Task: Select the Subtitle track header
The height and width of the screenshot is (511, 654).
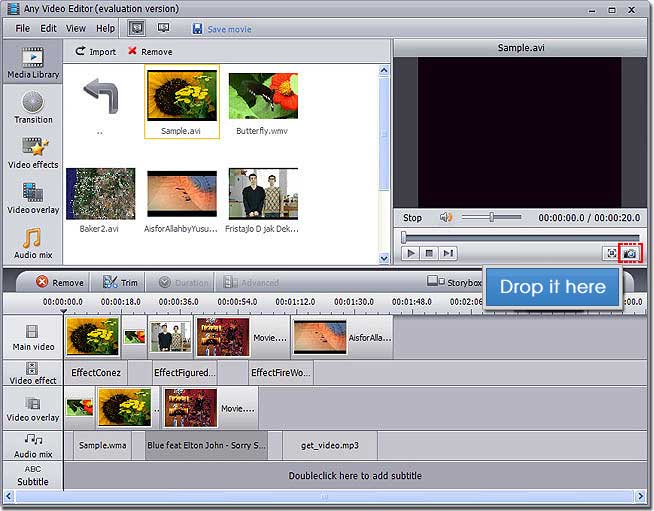Action: [33, 476]
